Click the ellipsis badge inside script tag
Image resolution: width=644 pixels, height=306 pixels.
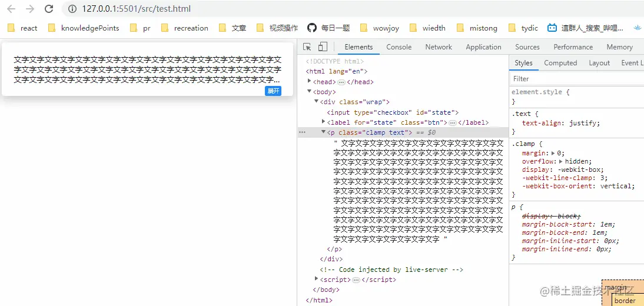click(356, 280)
